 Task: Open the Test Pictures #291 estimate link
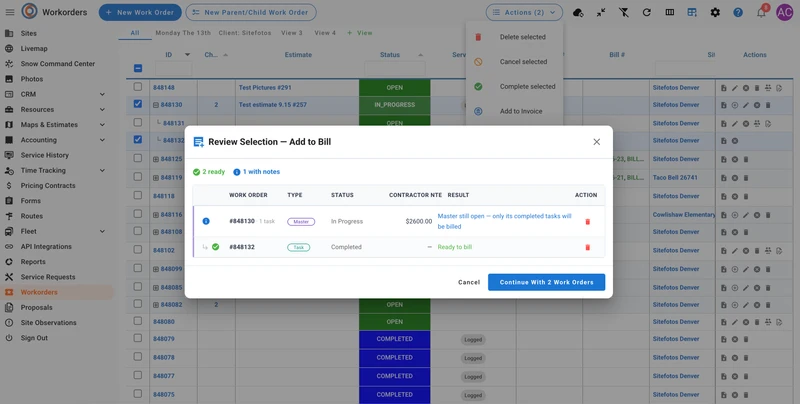click(265, 88)
